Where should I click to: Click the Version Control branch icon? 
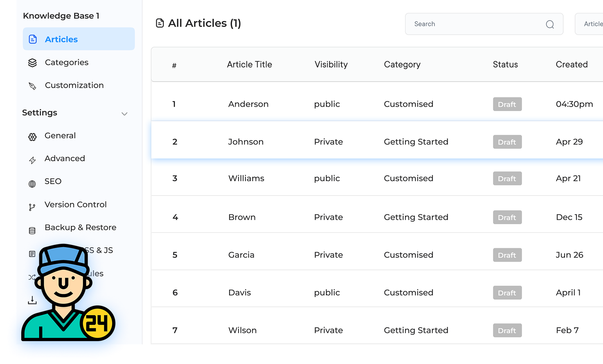(32, 204)
